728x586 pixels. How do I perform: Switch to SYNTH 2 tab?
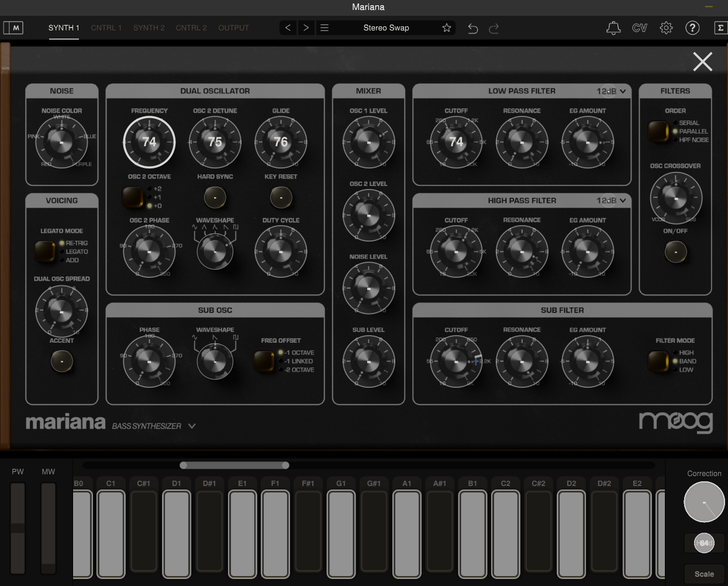tap(149, 27)
